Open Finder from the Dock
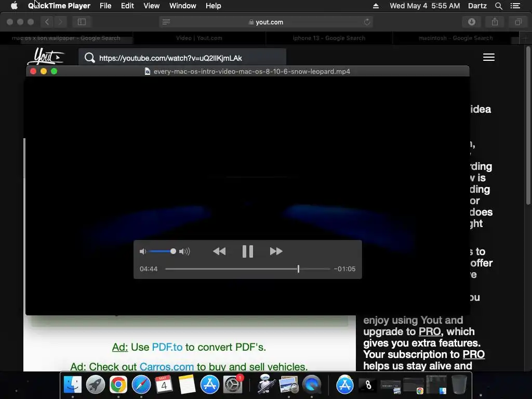The height and width of the screenshot is (399, 532). pos(73,385)
